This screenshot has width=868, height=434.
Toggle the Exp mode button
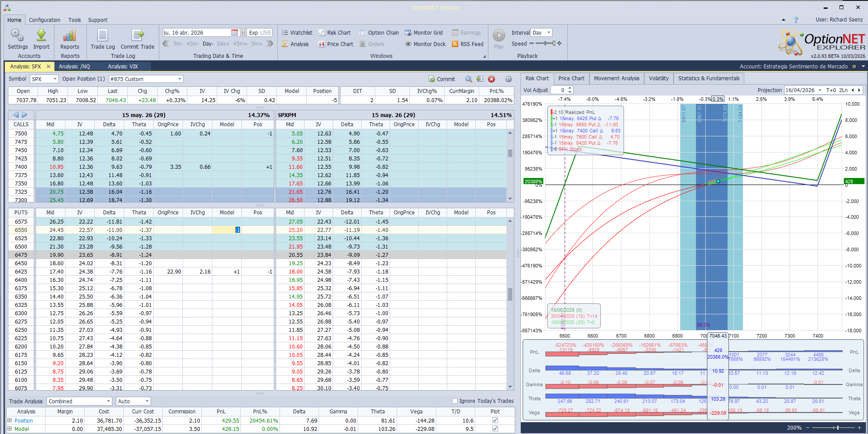pyautogui.click(x=253, y=32)
